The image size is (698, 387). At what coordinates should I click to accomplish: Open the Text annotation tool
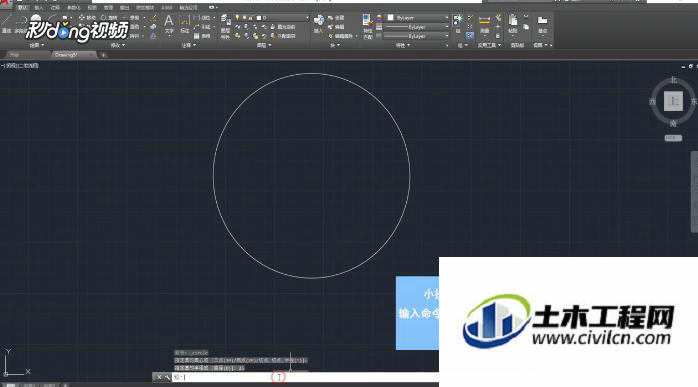pos(169,23)
